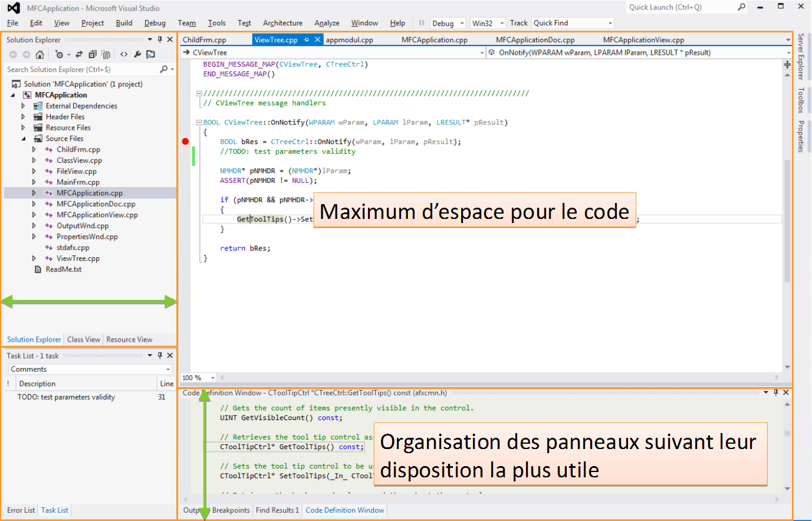
Task: Click the Home icon in Solution Explorer
Action: point(40,54)
